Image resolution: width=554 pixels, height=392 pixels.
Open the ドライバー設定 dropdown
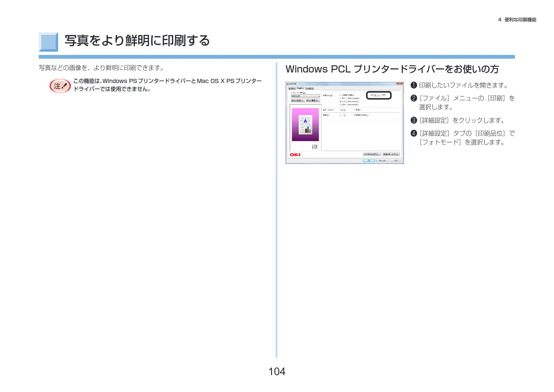click(x=306, y=96)
